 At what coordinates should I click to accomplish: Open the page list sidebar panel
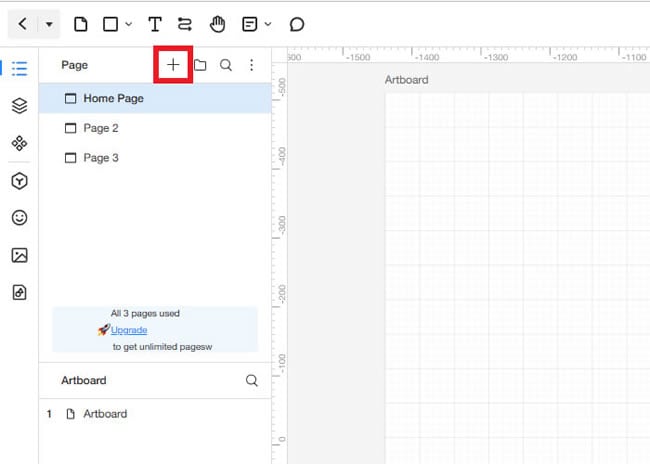click(19, 68)
